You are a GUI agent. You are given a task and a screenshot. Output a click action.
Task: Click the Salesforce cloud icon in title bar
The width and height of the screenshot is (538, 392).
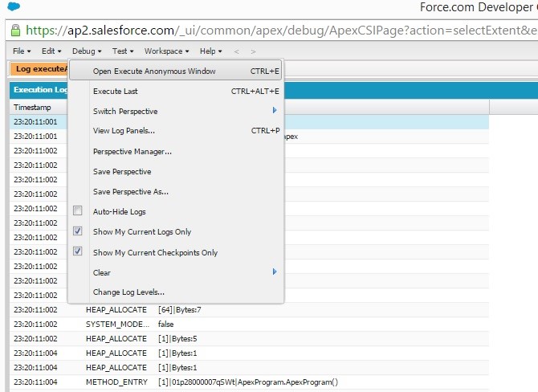pos(14,7)
